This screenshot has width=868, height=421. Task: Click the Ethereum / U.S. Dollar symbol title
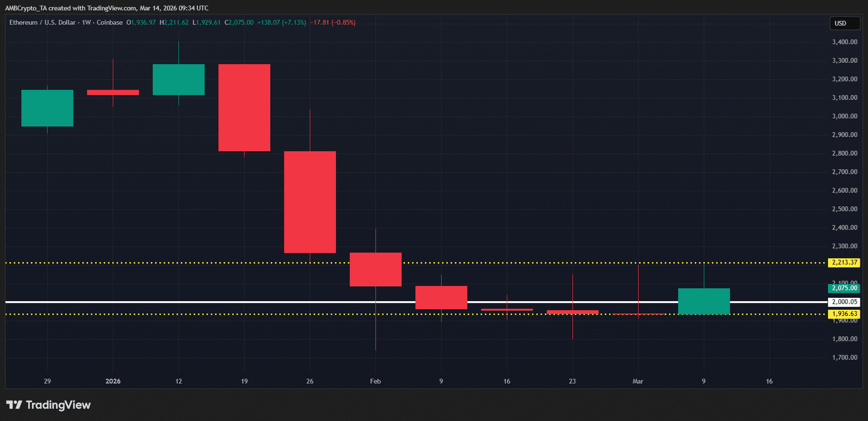tap(42, 23)
